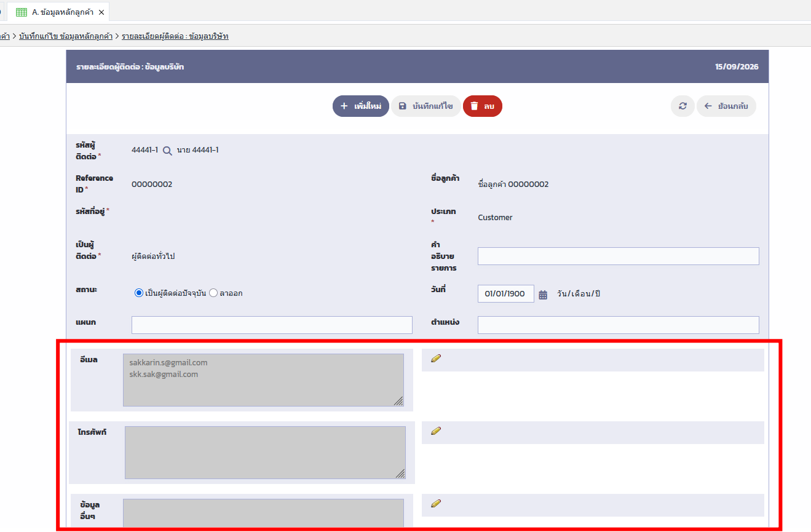Select the ลาออก radio button
Viewport: 811px width, 532px height.
click(x=213, y=293)
